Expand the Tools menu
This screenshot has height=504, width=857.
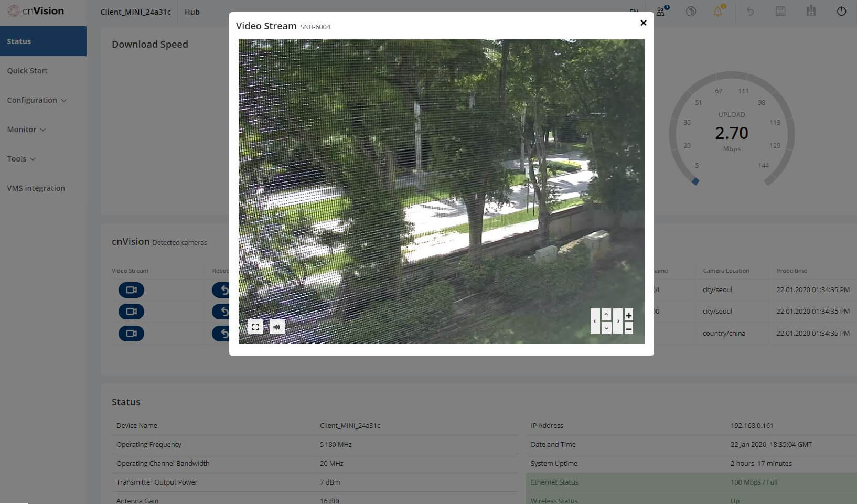(x=21, y=159)
